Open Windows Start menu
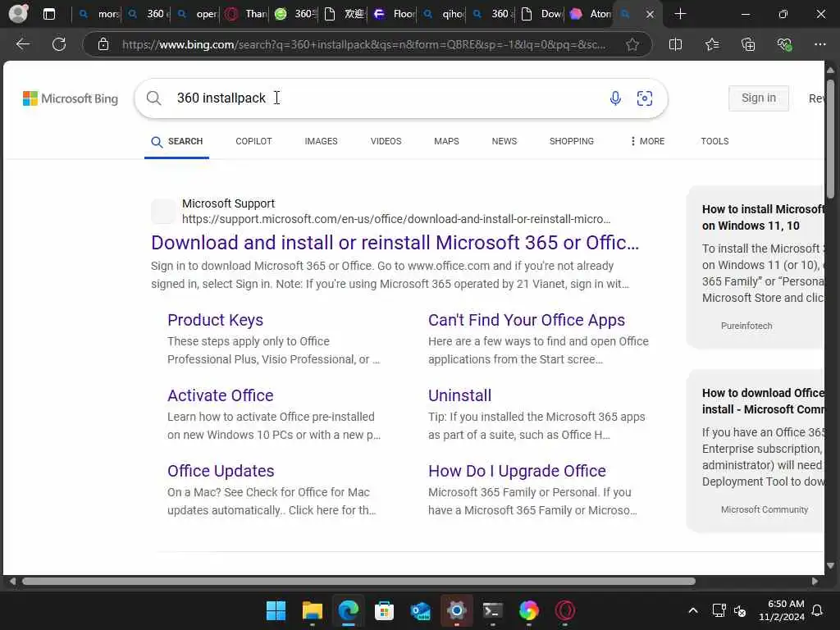 pos(276,610)
